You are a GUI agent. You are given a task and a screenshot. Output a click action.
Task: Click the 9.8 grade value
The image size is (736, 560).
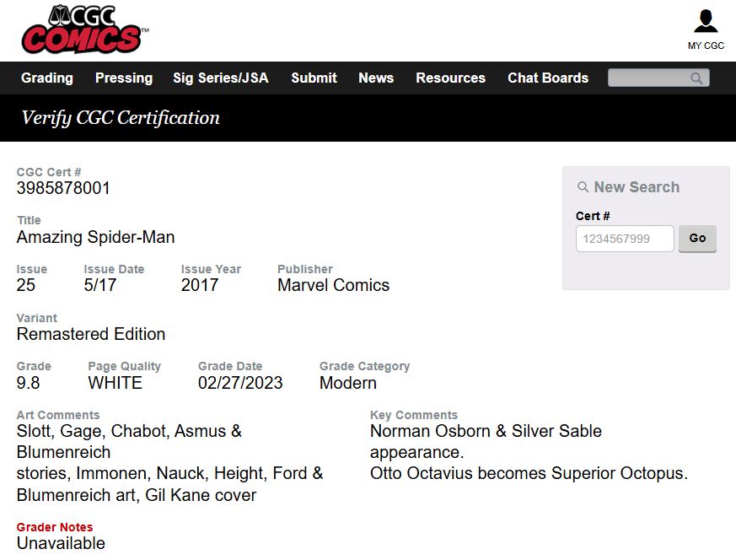coord(29,383)
